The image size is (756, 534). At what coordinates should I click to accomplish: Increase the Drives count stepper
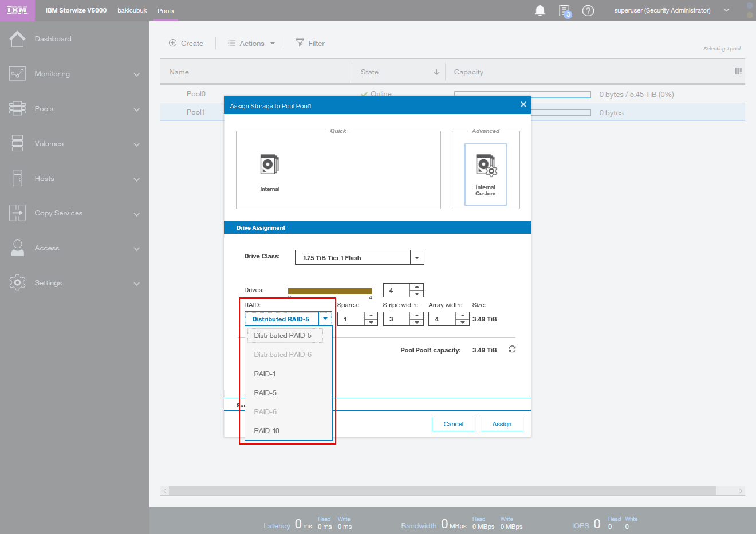tap(417, 286)
